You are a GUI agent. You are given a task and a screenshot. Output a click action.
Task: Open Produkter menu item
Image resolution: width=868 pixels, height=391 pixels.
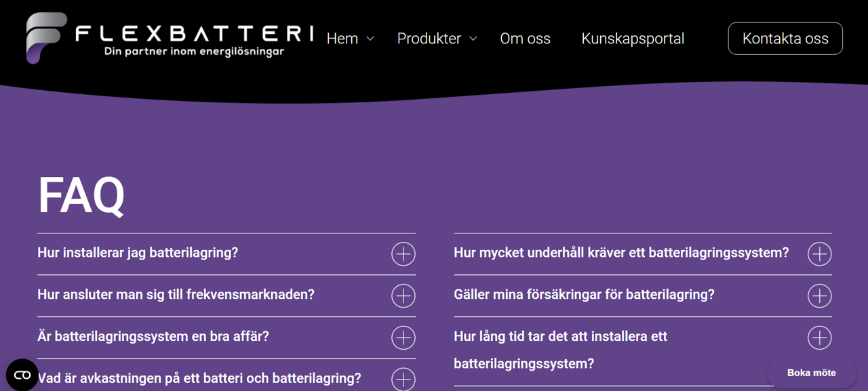[x=429, y=39]
